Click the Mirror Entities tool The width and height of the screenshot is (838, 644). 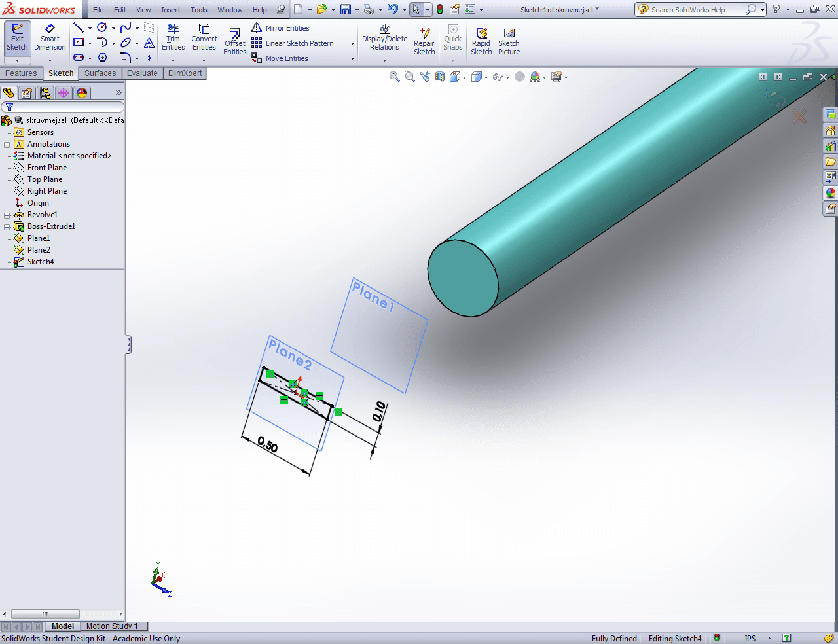(x=281, y=28)
